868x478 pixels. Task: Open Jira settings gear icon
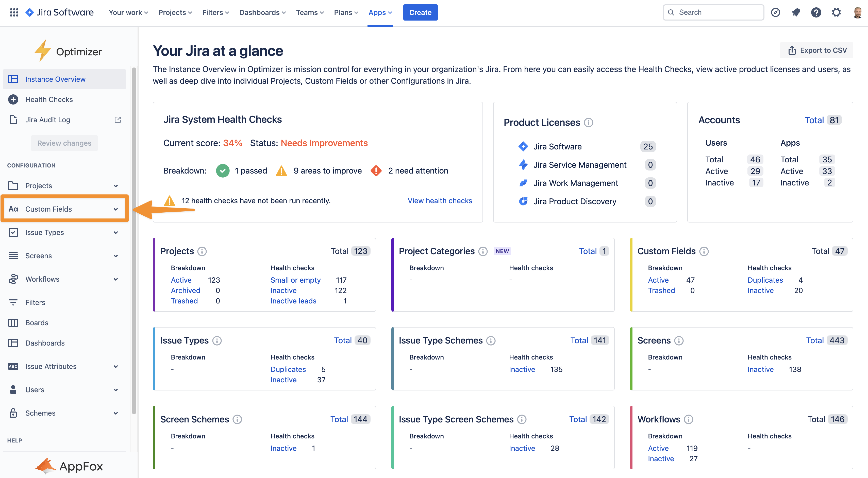836,12
